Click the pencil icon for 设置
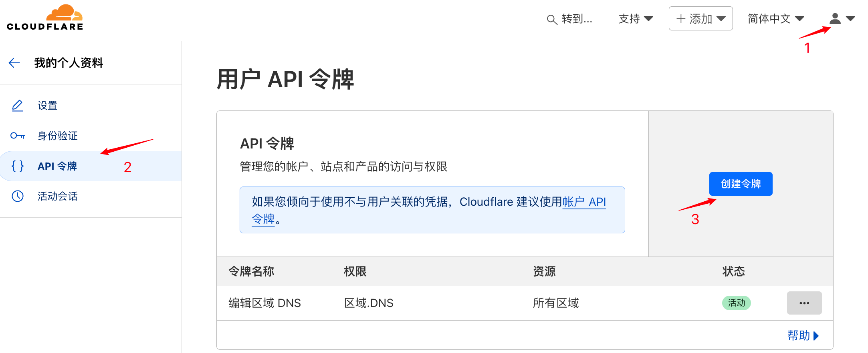The height and width of the screenshot is (353, 868). [x=17, y=106]
